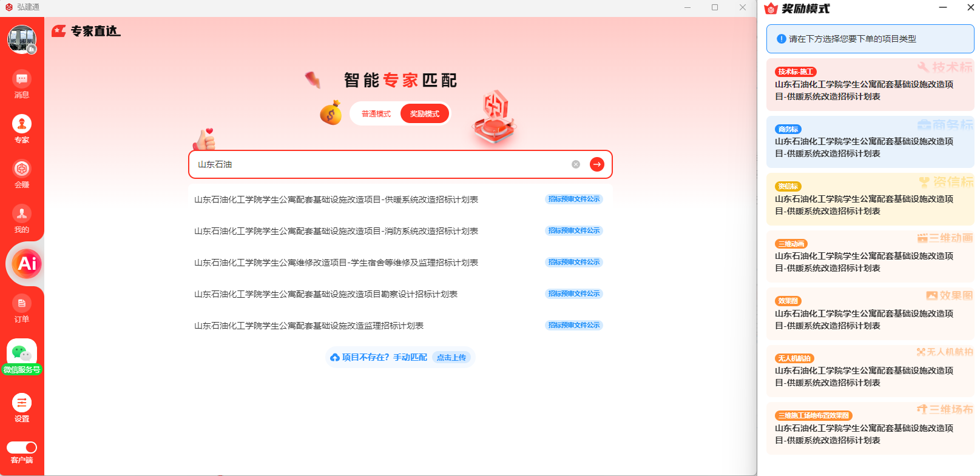980x476 pixels.
Task: Click the 弘建通 app icon in title bar
Action: click(x=9, y=7)
